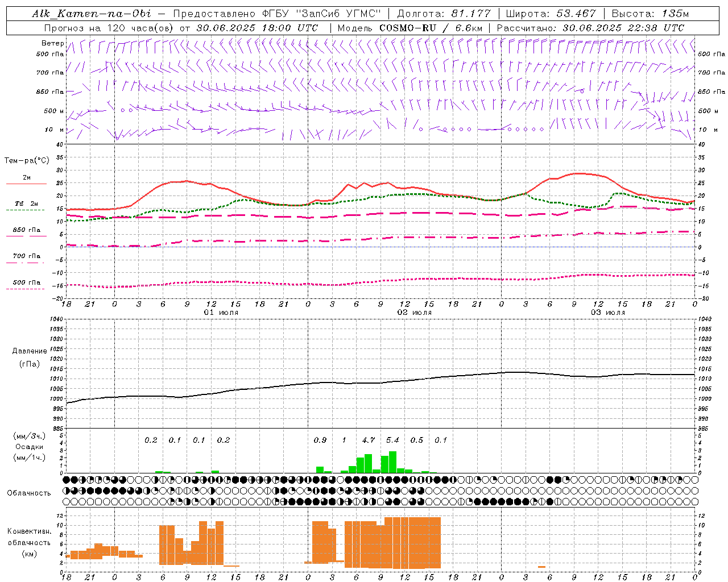Click the model name "COSMO-RU / 6.6км"
This screenshot has height=582, width=728.
point(431,28)
